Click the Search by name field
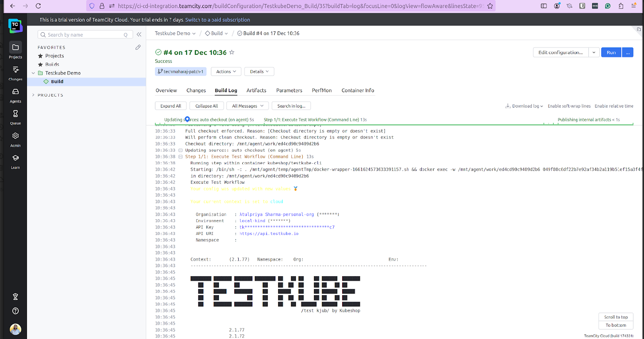 coord(85,35)
